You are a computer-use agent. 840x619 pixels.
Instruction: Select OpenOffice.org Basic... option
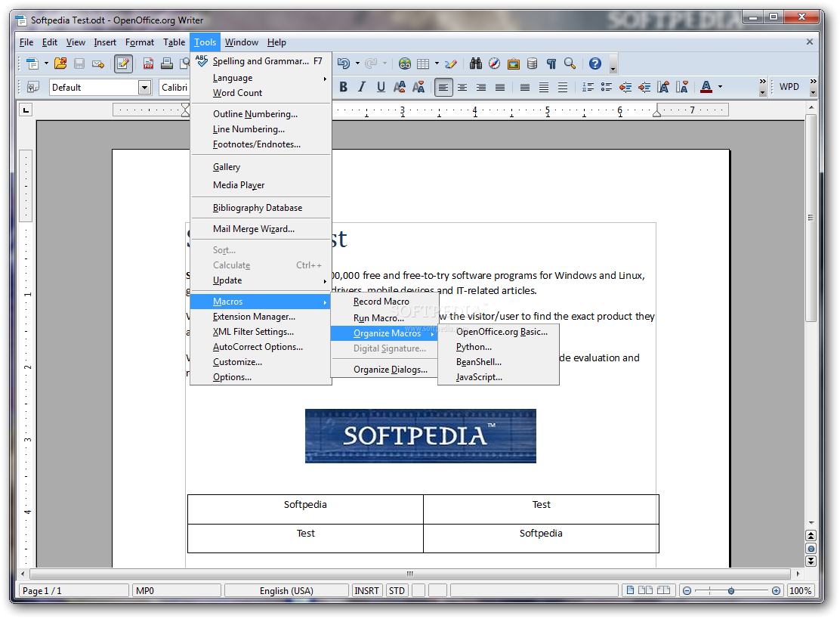pos(499,332)
